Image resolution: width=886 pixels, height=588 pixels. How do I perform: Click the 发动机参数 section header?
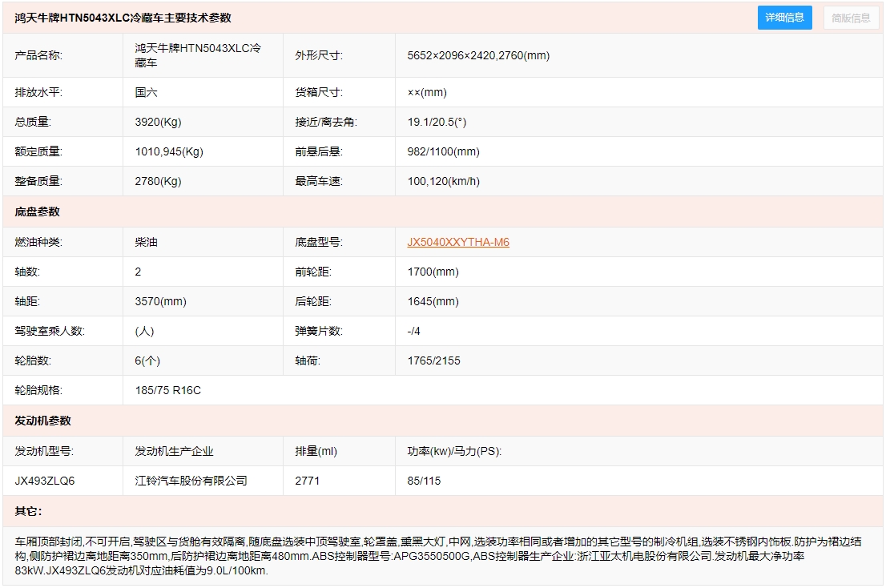[x=43, y=421]
